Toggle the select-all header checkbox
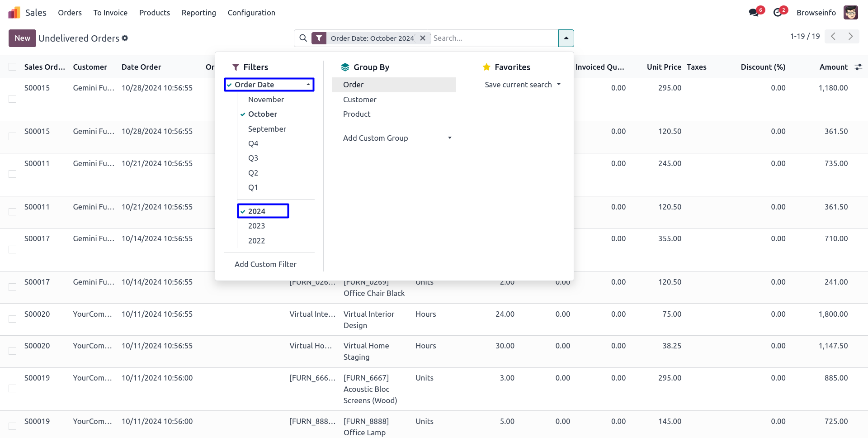868x438 pixels. coord(13,67)
